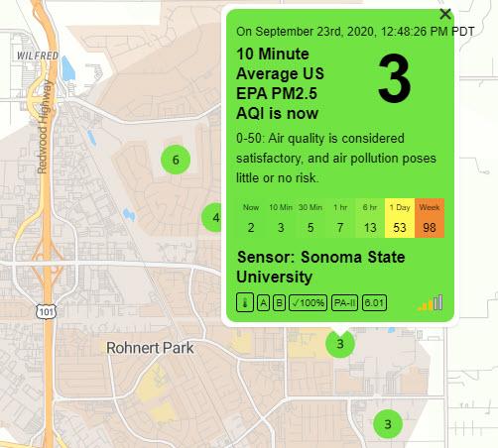The image size is (498, 448).
Task: Click the bottom-right marker showing 3
Action: coord(388,424)
